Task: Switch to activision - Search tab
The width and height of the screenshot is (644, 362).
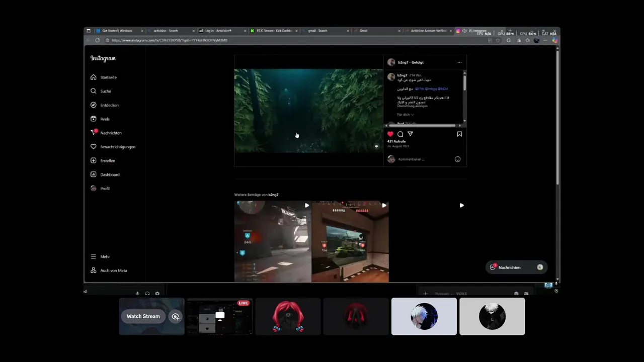Action: tap(171, 31)
